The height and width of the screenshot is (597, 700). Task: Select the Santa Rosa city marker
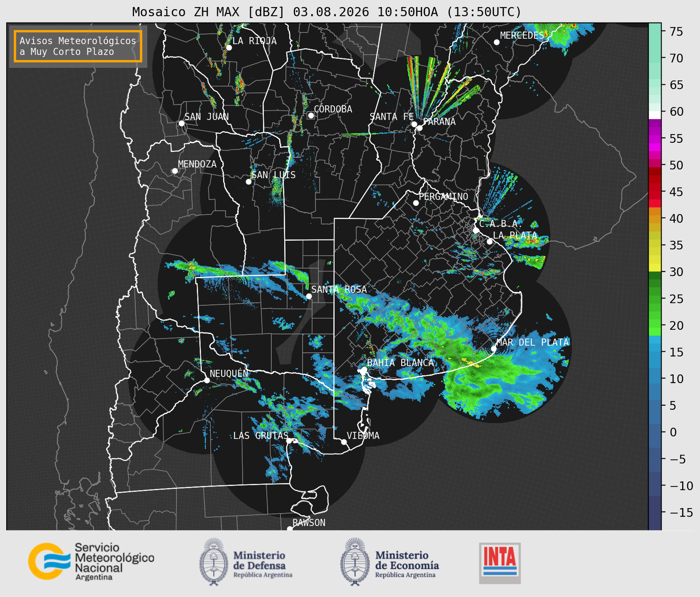309,296
